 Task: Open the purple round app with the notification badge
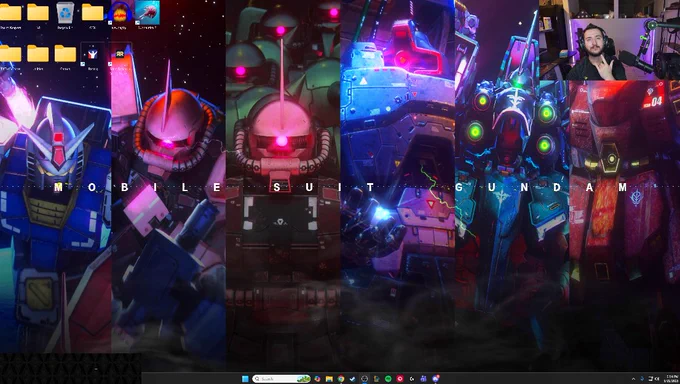(435, 379)
